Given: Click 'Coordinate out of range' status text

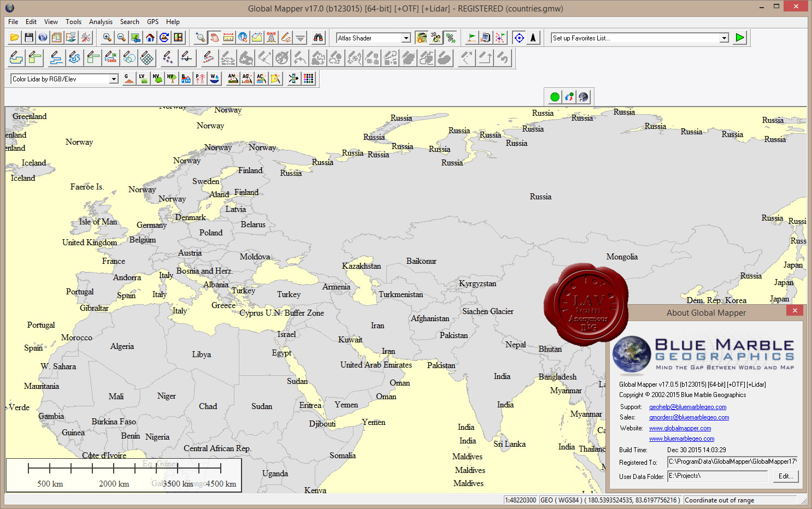Looking at the screenshot, I should pyautogui.click(x=719, y=500).
